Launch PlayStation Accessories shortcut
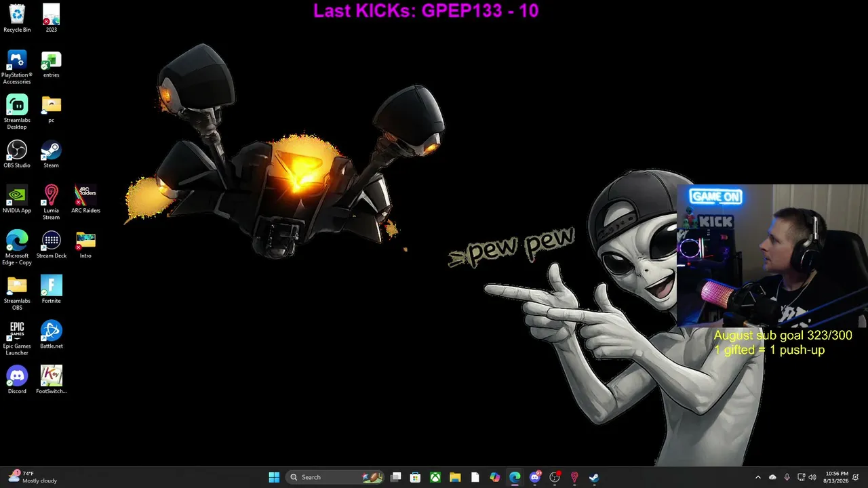 pyautogui.click(x=17, y=67)
